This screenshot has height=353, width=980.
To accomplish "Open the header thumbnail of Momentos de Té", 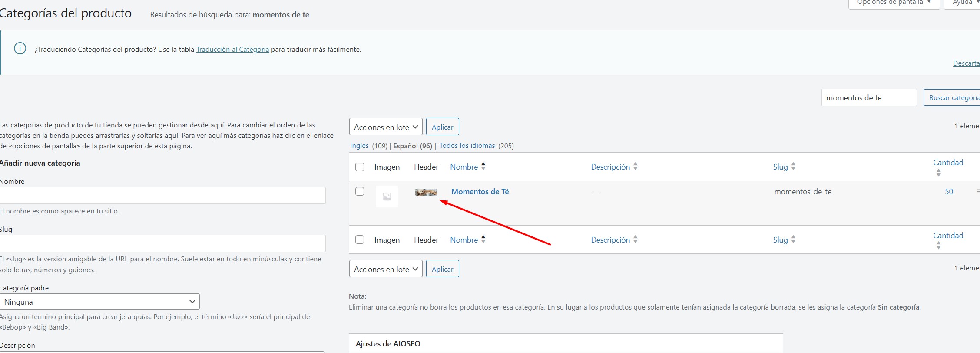I will click(426, 192).
